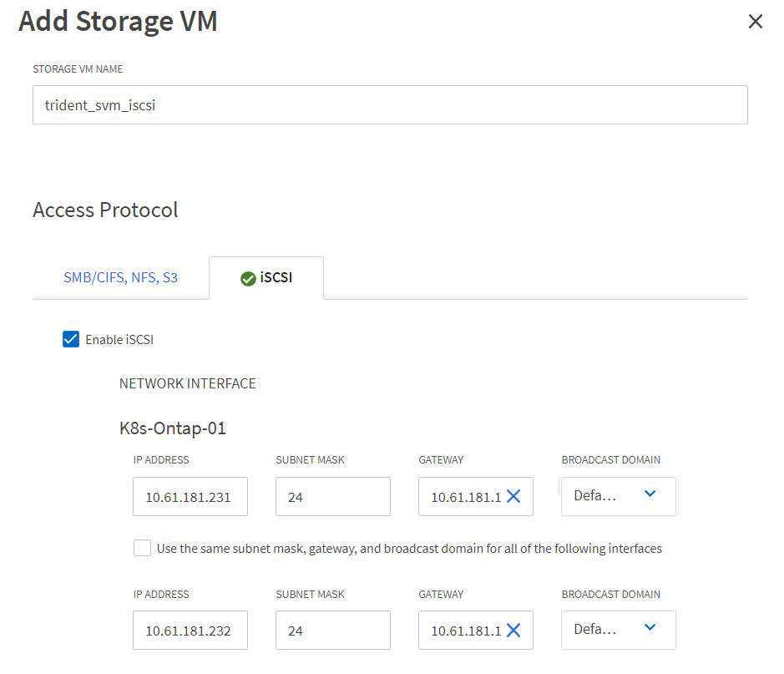Uncheck the Enable iSCSI checkbox
Image resolution: width=784 pixels, height=674 pixels.
tap(71, 339)
